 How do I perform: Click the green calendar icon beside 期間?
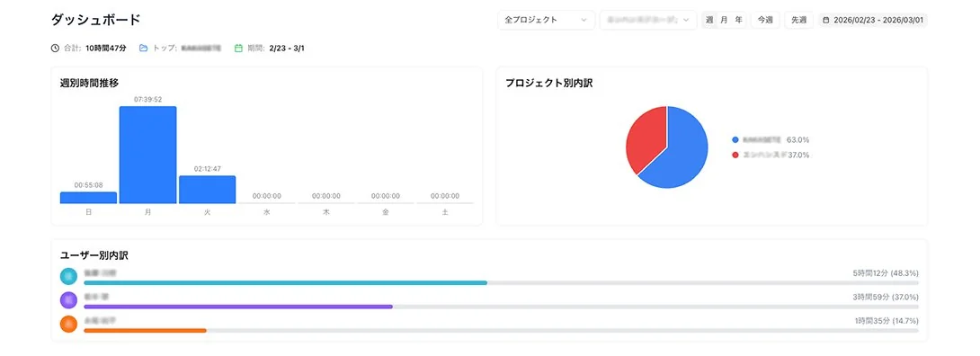pyautogui.click(x=238, y=48)
